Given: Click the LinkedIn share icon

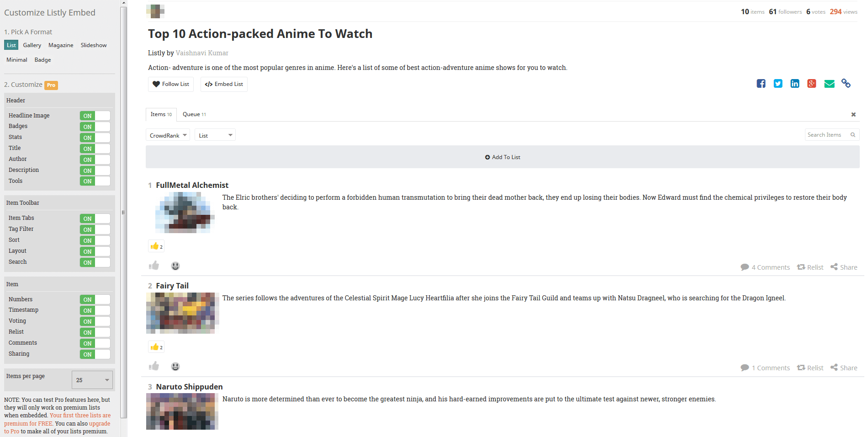Looking at the screenshot, I should 794,84.
